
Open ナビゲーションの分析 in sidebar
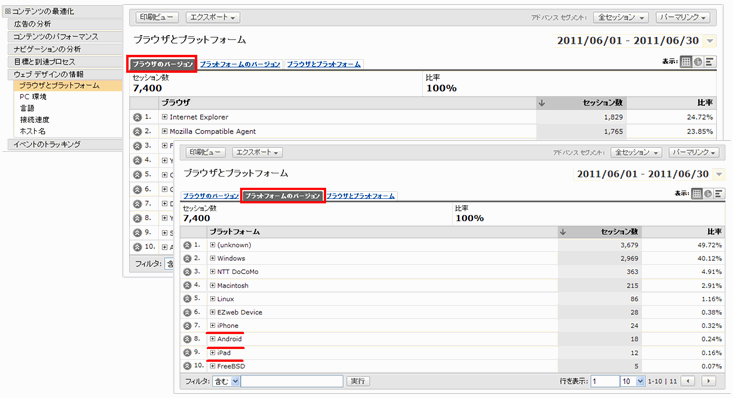click(x=65, y=49)
